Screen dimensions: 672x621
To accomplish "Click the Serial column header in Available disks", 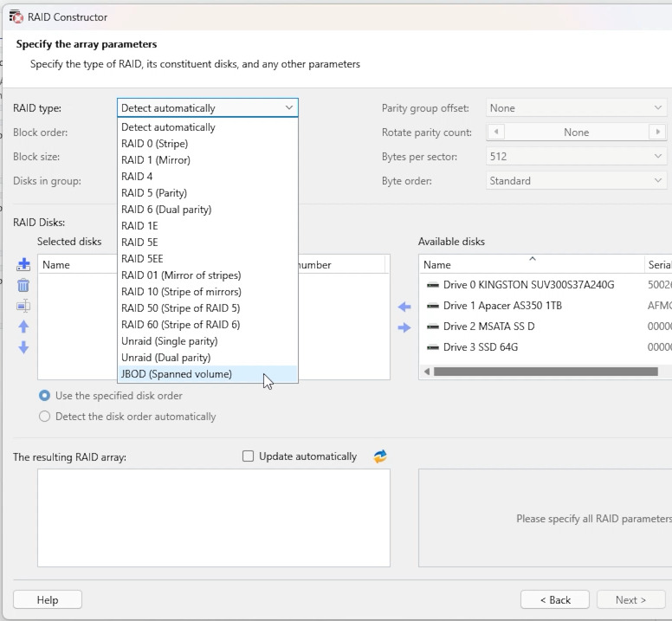I will (659, 265).
